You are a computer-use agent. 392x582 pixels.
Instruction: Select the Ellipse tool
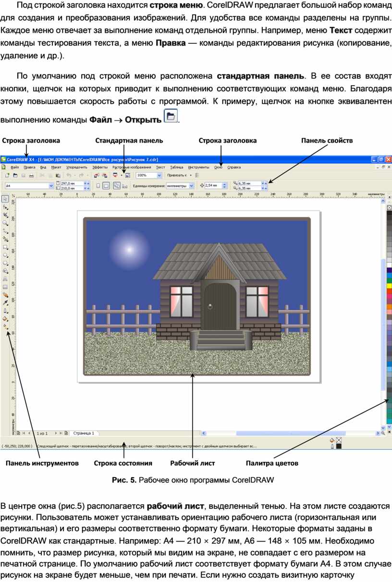(5, 255)
